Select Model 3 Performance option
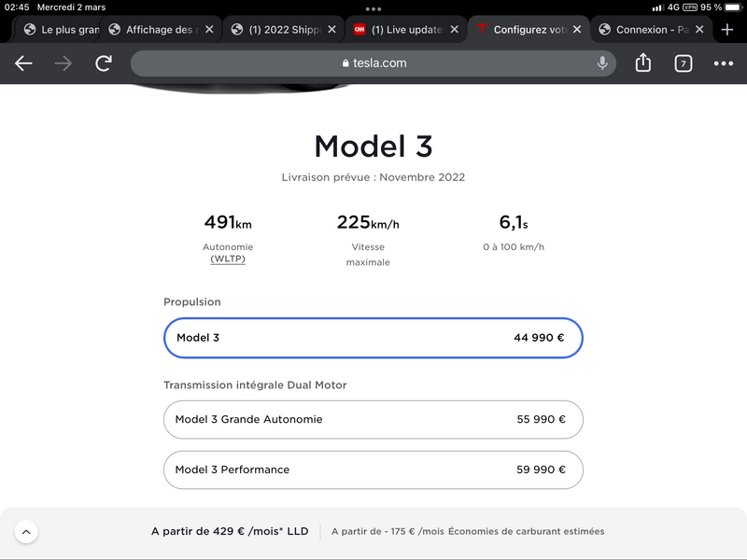Image resolution: width=747 pixels, height=560 pixels. pyautogui.click(x=373, y=469)
